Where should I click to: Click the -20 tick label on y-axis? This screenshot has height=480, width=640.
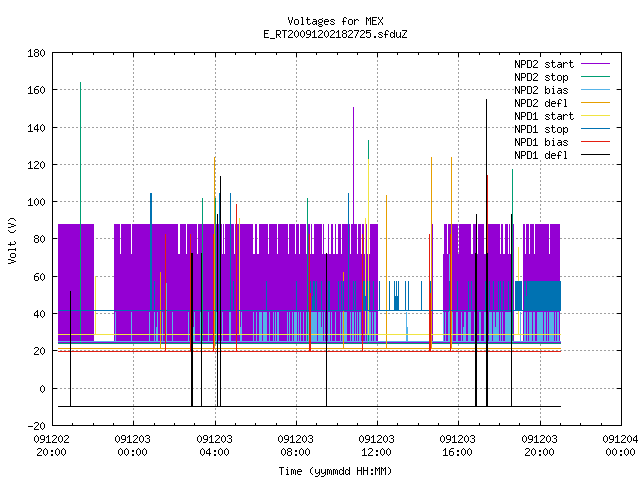(x=36, y=426)
